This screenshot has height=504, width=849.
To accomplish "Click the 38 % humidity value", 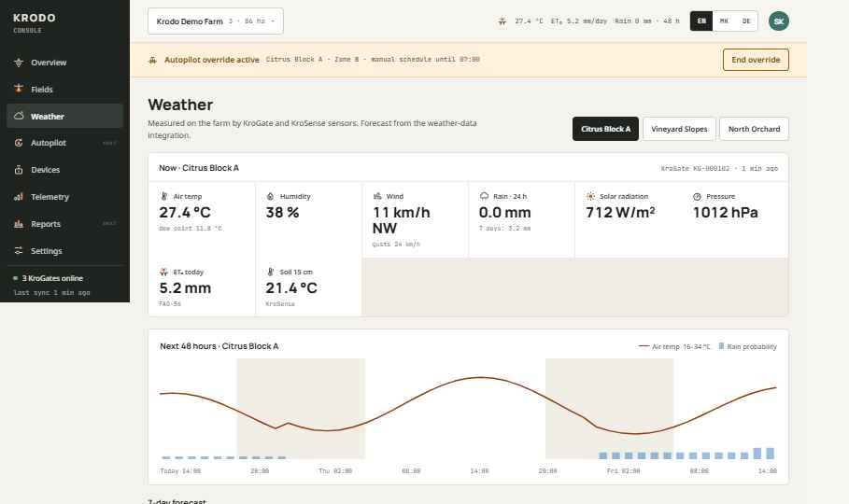I will pyautogui.click(x=282, y=212).
